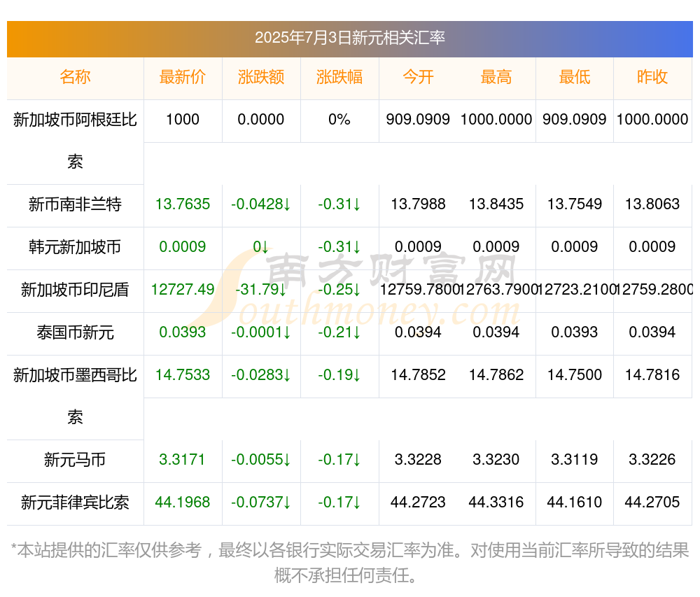Viewport: 700px width, 597px height.
Task: Click previous close 44.2705
Action: (652, 502)
